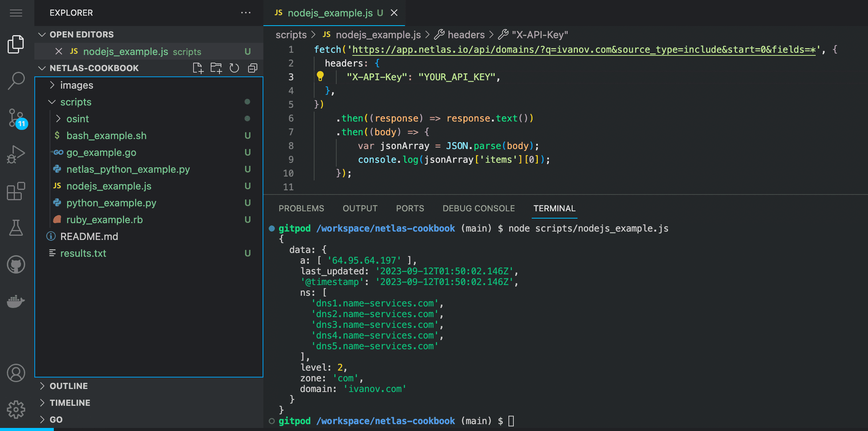Click the Refresh Explorer icon

click(234, 68)
